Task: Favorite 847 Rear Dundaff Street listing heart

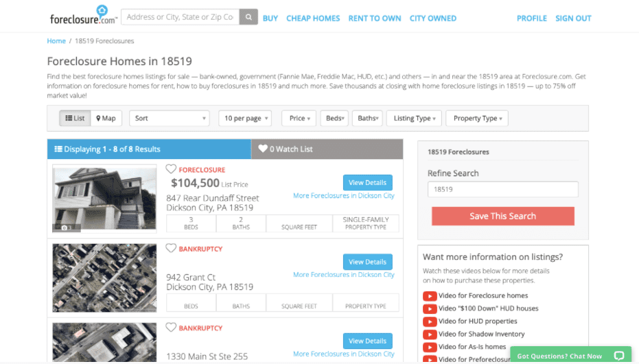Action: (171, 169)
